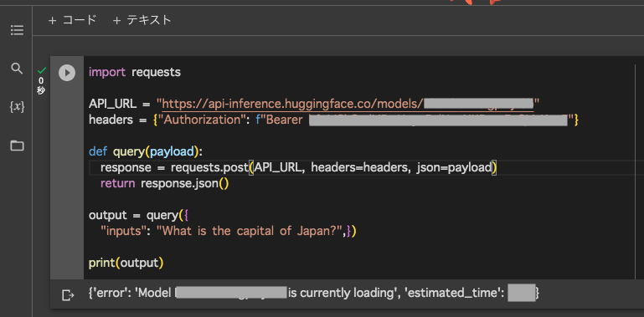Image resolution: width=644 pixels, height=317 pixels.
Task: Click the cell output toggle icon
Action: tap(68, 294)
